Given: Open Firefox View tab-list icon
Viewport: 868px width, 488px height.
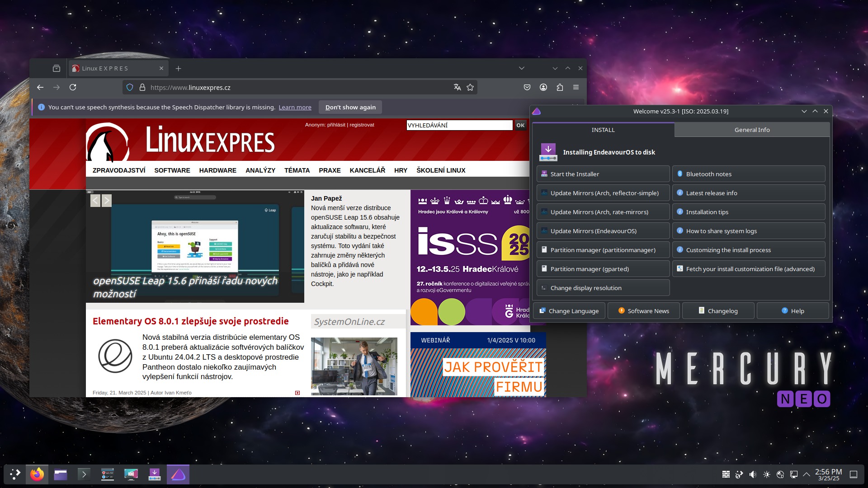Looking at the screenshot, I should 57,68.
